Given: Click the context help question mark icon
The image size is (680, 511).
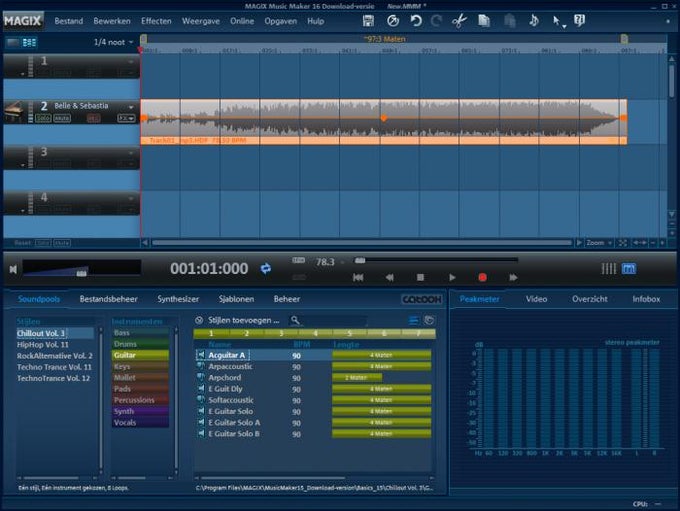Looking at the screenshot, I should coord(580,20).
